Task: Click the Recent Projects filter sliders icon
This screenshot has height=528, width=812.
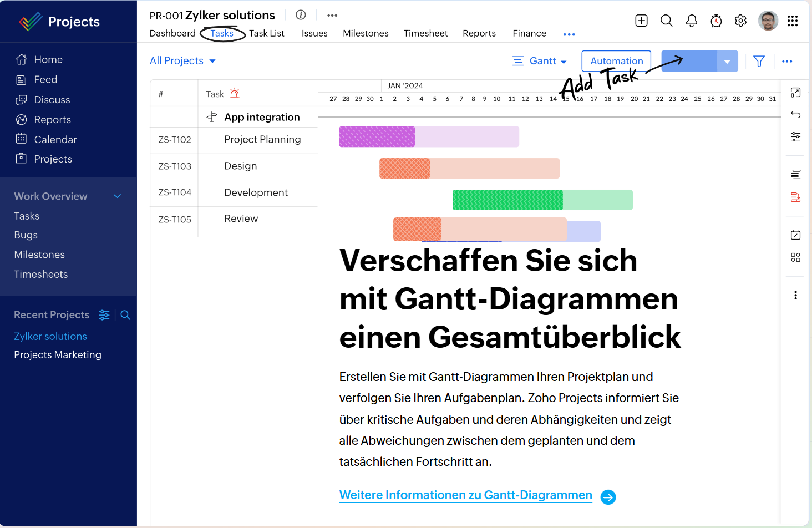Action: 104,315
